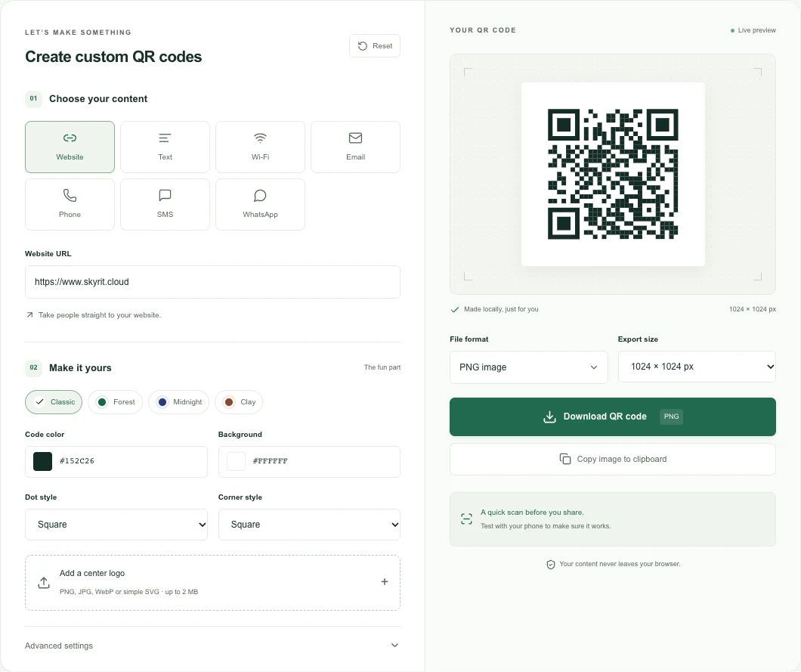Click the WhatsApp chat bubble icon
The width and height of the screenshot is (801, 672).
(x=260, y=195)
